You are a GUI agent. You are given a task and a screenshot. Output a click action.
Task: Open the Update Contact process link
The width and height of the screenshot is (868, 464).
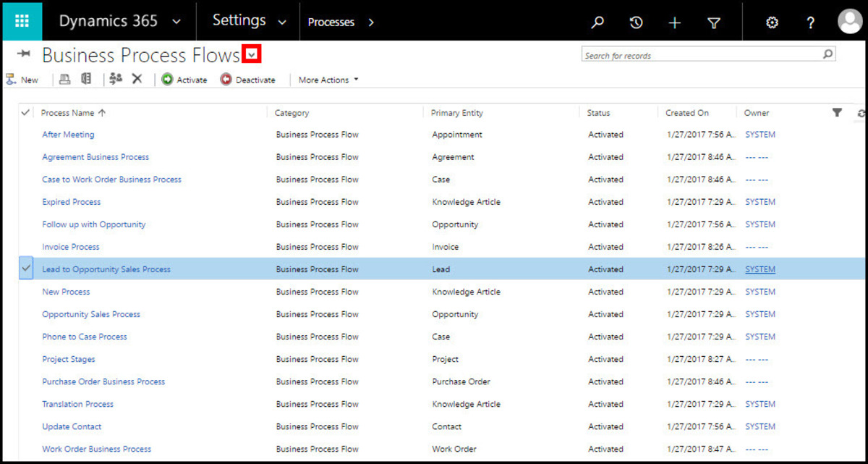pyautogui.click(x=72, y=426)
